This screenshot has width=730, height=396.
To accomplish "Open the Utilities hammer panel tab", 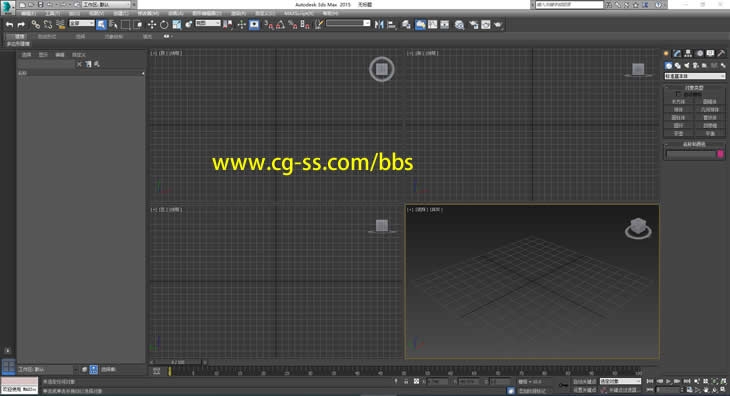I will coord(721,54).
